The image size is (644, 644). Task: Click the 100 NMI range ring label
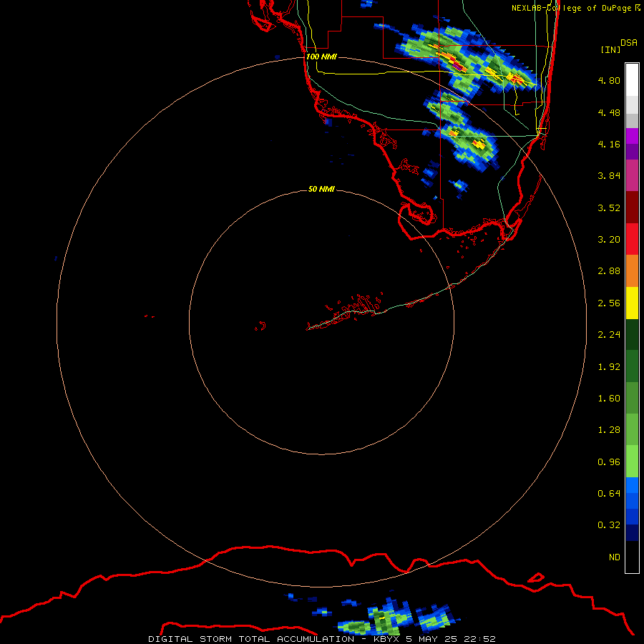tap(321, 57)
